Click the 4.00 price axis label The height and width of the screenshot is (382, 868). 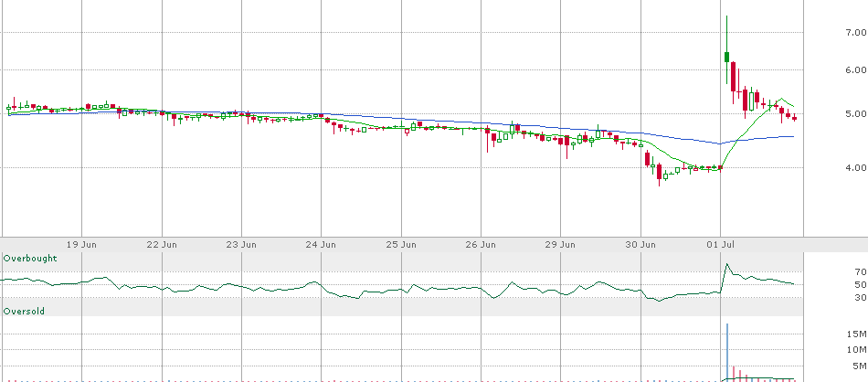pos(856,167)
